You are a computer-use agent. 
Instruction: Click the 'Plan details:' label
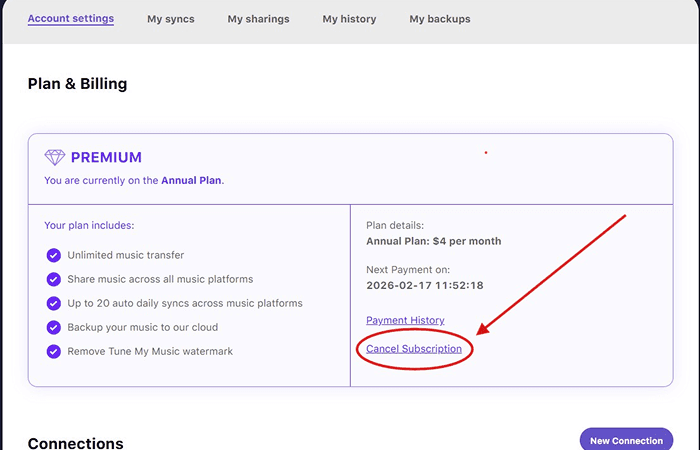(395, 225)
